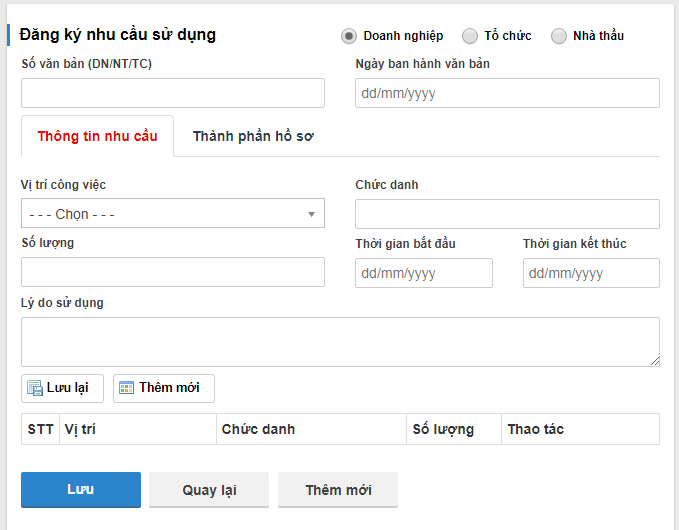
Task: Click the table icon on small Thêm mới button
Action: point(127,388)
